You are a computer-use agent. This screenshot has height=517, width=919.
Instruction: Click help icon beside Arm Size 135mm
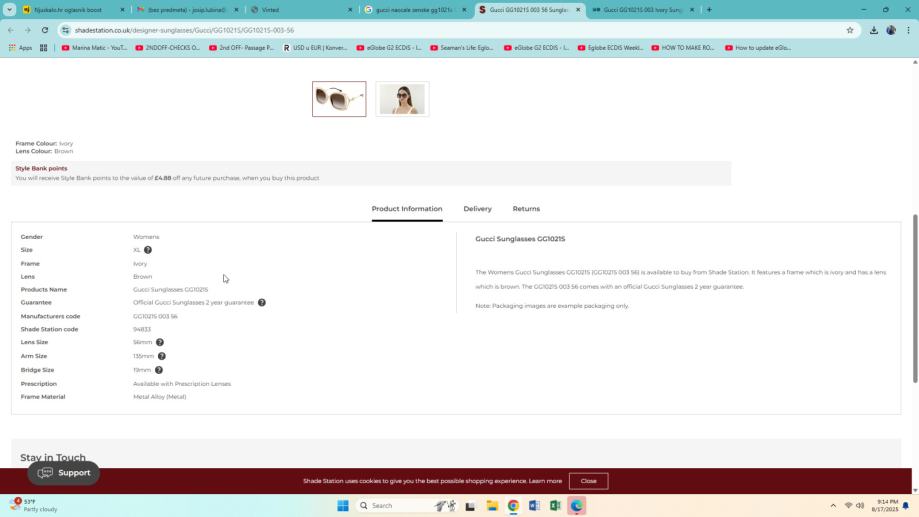tap(162, 356)
